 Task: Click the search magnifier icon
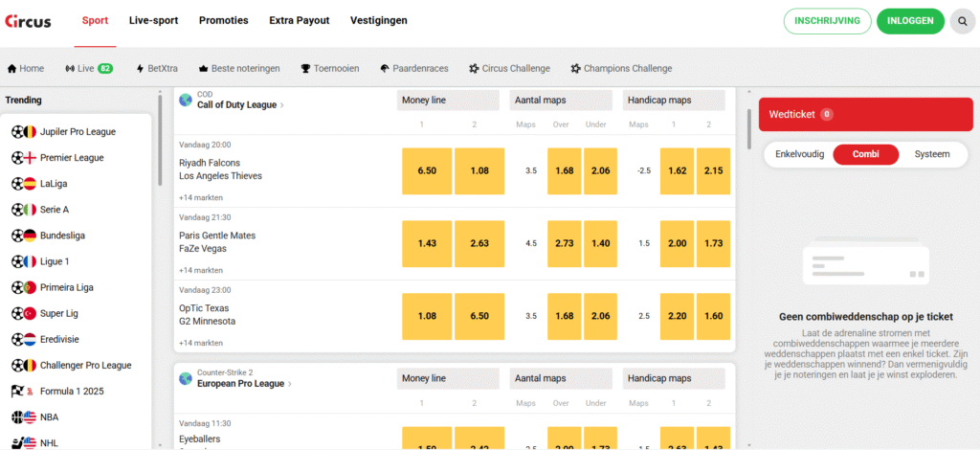(x=963, y=20)
